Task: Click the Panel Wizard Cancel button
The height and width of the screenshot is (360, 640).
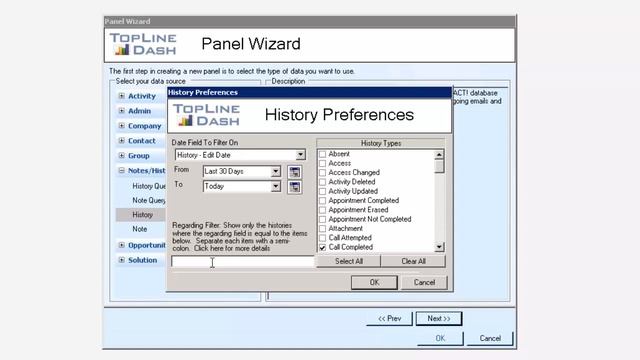Action: pos(490,338)
